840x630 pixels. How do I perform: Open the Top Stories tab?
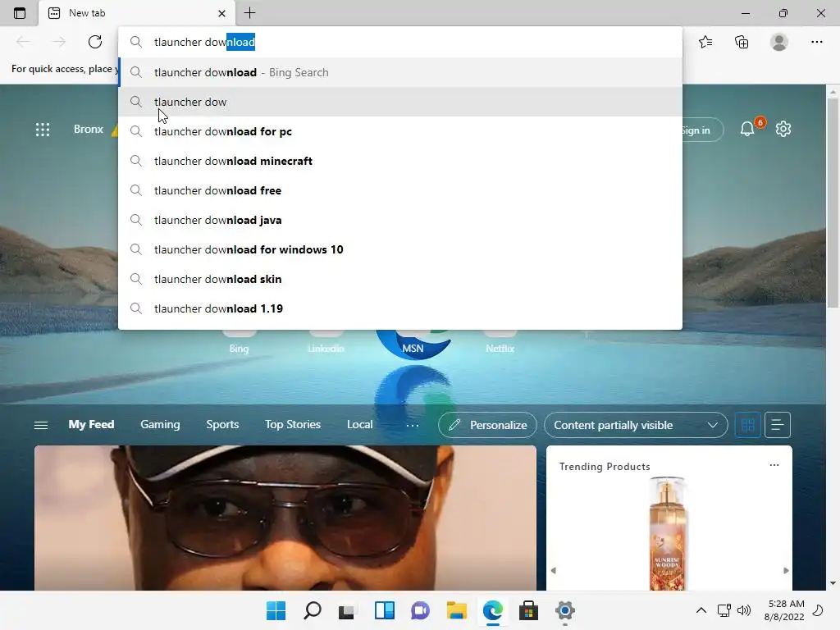point(293,424)
